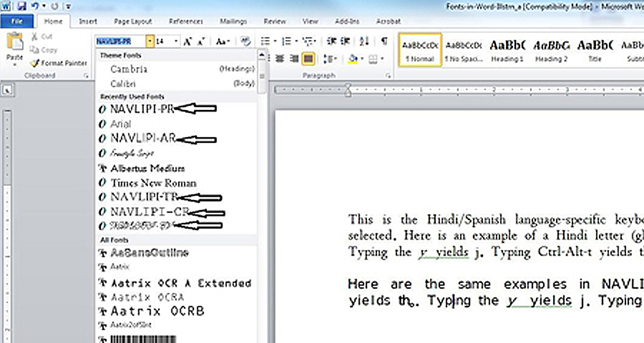Toggle the highlighted Justify alignment button
This screenshot has width=644, height=343.
[308, 59]
